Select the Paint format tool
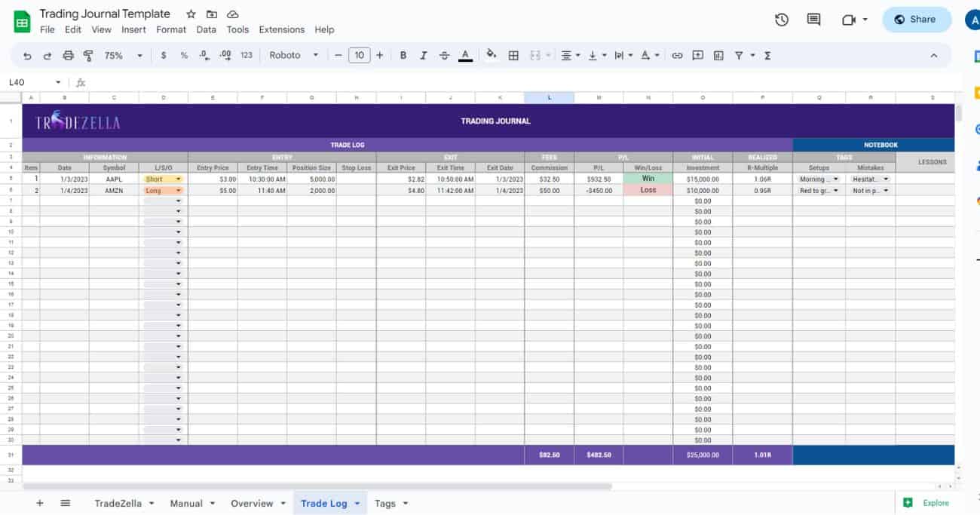980x515 pixels. (88, 56)
